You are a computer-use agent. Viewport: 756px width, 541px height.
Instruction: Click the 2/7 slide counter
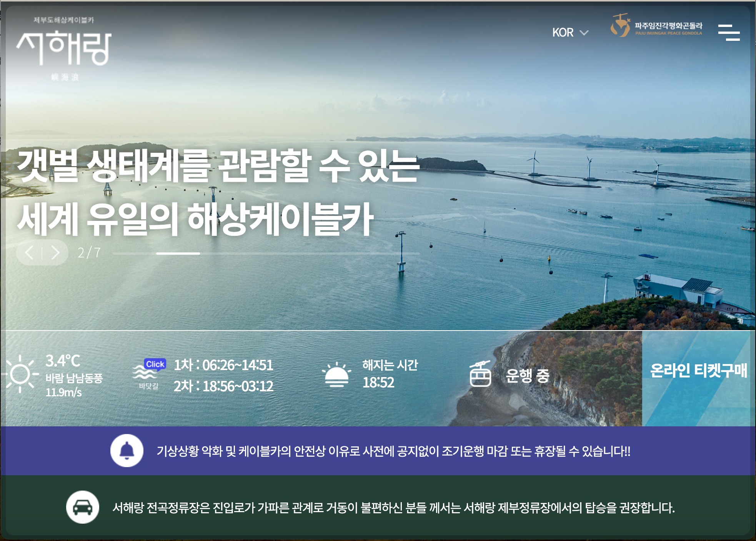coord(89,253)
